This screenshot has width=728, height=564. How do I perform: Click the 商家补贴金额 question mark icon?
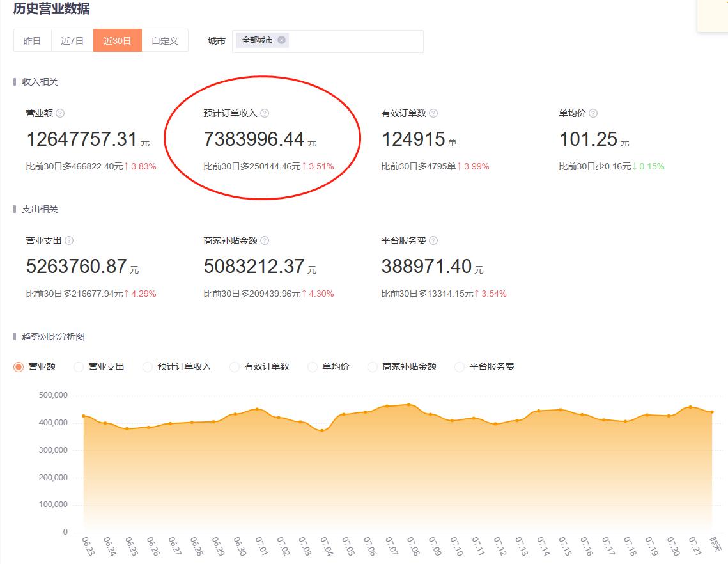pyautogui.click(x=267, y=240)
